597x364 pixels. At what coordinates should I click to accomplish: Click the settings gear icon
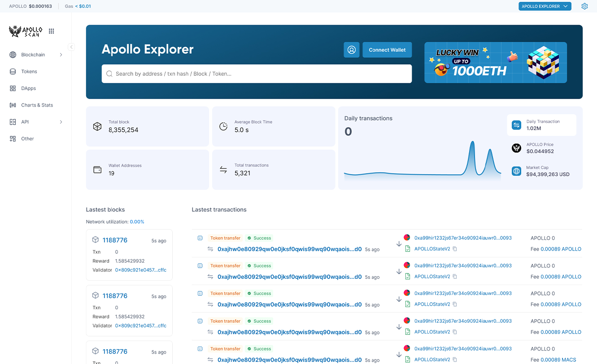584,6
